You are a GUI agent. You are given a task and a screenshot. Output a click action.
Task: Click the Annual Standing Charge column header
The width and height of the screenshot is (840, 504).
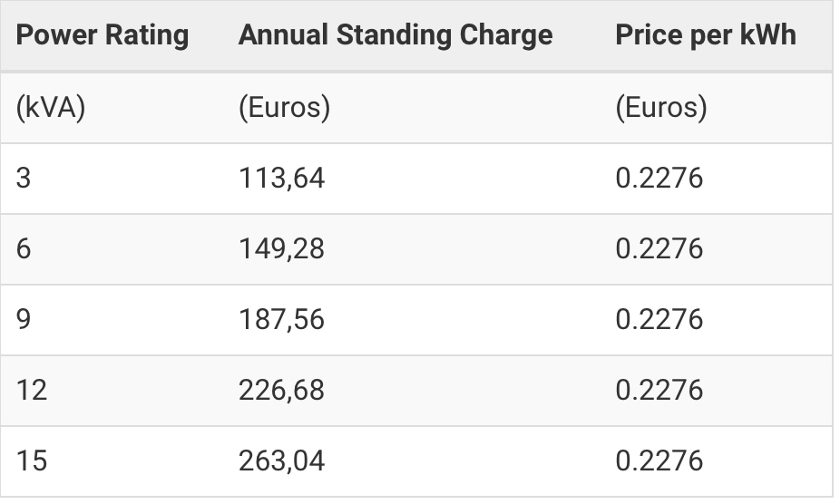pyautogui.click(x=395, y=35)
